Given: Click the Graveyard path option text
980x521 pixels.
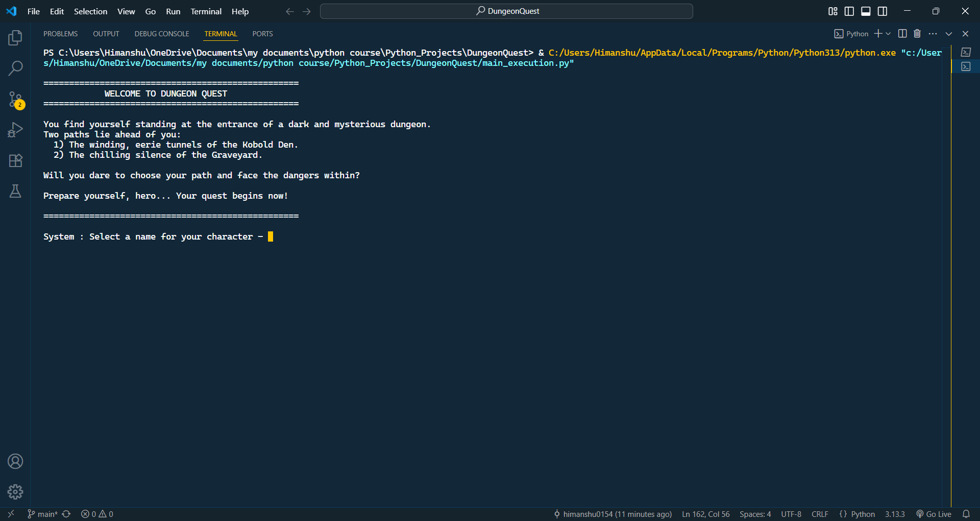Looking at the screenshot, I should pos(158,155).
